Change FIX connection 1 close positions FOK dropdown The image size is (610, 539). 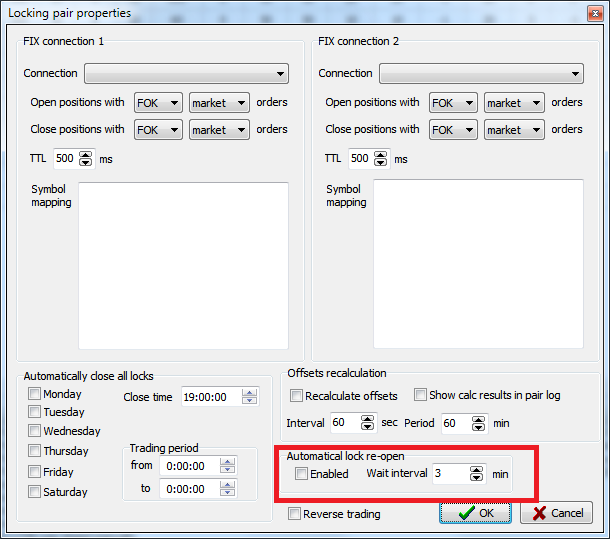coord(158,130)
